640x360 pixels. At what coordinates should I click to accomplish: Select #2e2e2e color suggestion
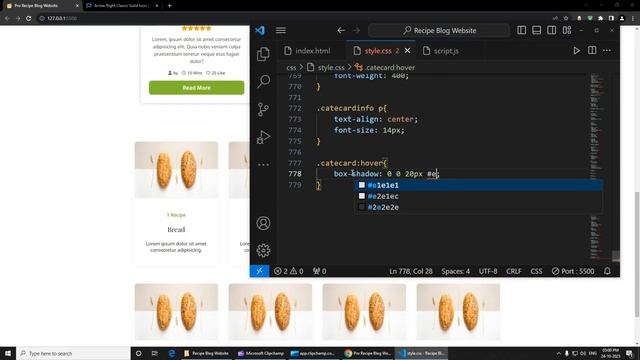[478, 207]
